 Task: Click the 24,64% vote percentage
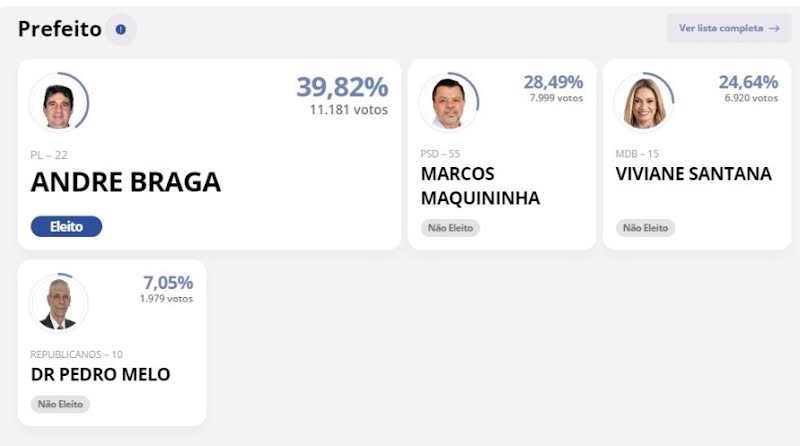748,82
